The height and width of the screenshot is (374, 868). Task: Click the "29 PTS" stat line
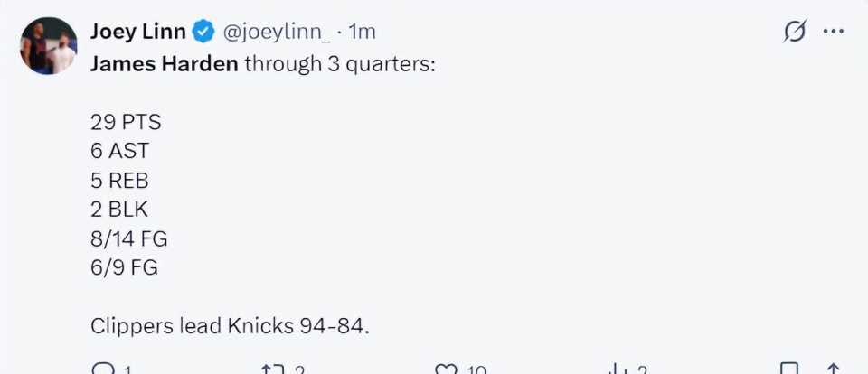coord(126,122)
